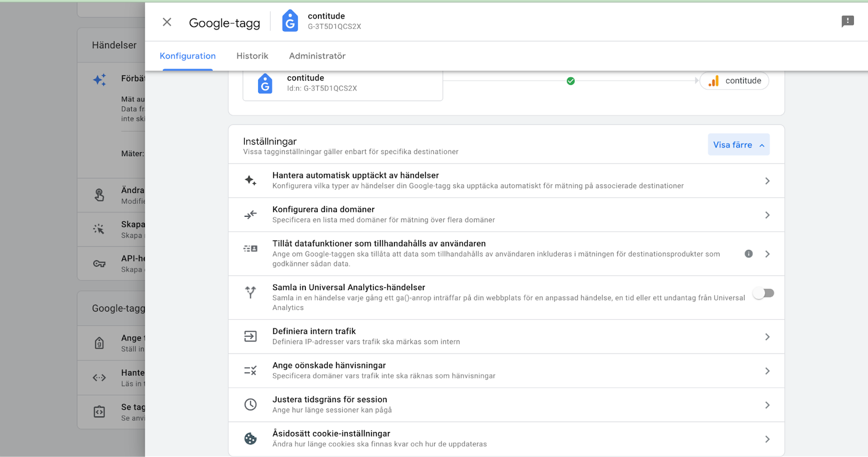Open Konfigurera dina domäner setting
This screenshot has height=457, width=868.
click(507, 215)
